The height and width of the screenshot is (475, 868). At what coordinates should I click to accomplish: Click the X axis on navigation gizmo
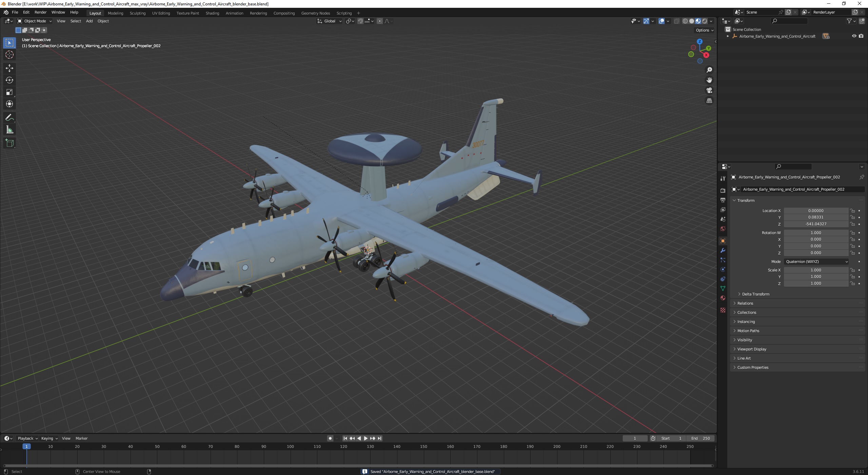click(706, 55)
